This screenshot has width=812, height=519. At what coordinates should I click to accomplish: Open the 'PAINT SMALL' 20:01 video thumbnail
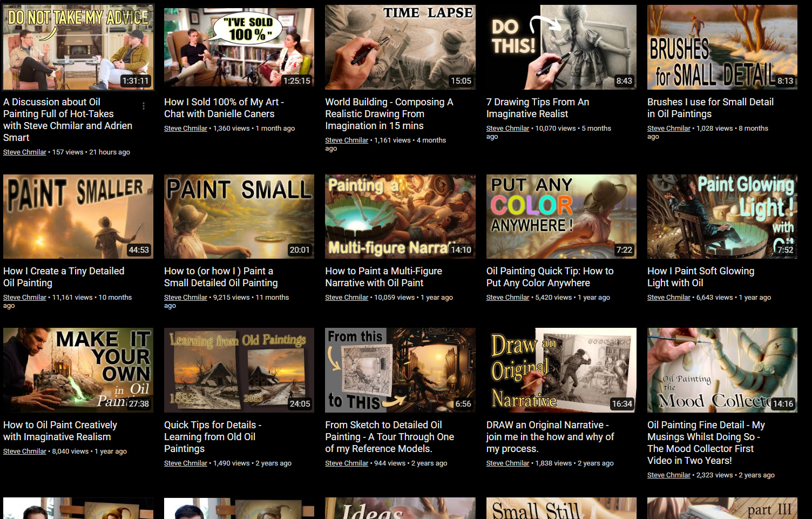click(239, 217)
